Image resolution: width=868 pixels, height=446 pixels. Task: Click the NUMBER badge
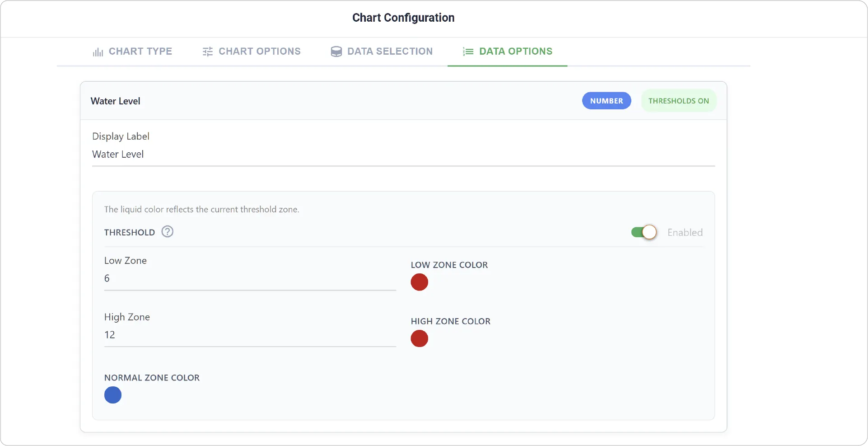click(607, 101)
